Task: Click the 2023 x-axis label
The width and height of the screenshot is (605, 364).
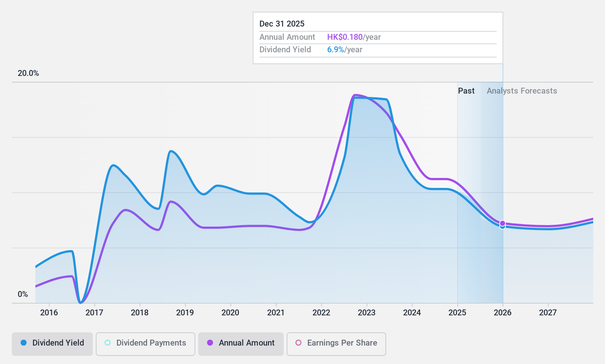Action: pos(367,313)
